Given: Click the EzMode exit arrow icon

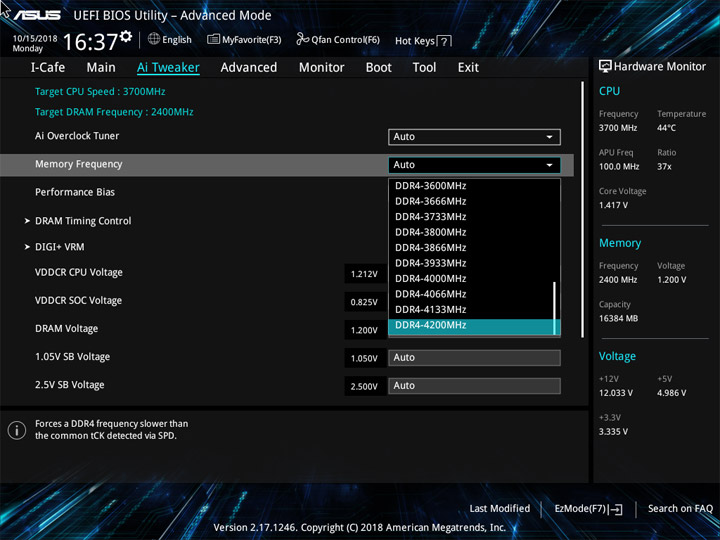Looking at the screenshot, I should [615, 509].
